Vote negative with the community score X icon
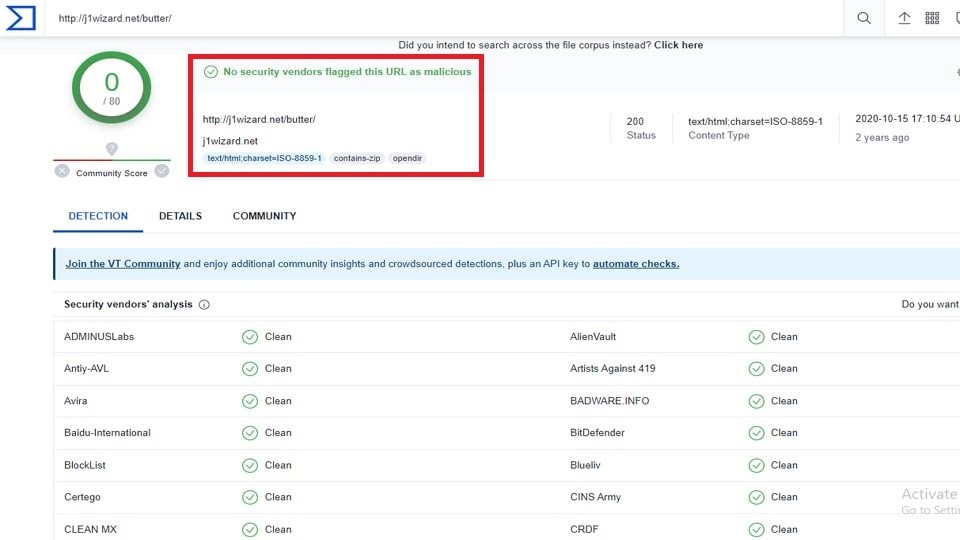This screenshot has height=540, width=960. (x=62, y=171)
